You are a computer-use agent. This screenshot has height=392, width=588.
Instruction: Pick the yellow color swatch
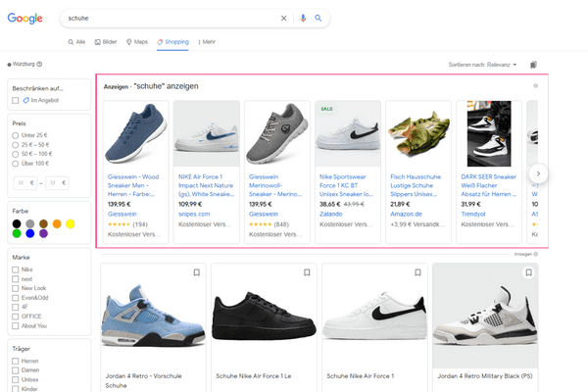pyautogui.click(x=71, y=224)
